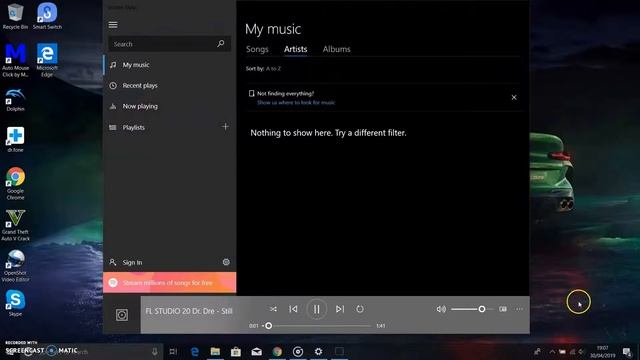The height and width of the screenshot is (360, 640).
Task: Switch to the Albums tab
Action: (336, 49)
